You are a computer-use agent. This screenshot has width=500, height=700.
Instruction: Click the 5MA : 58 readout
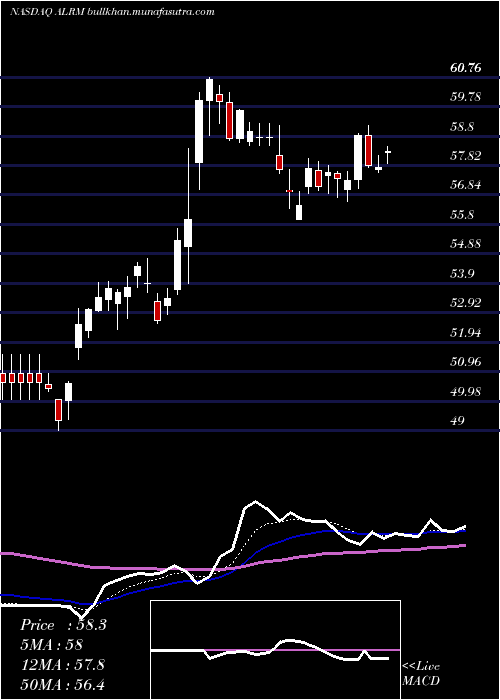pos(52,645)
